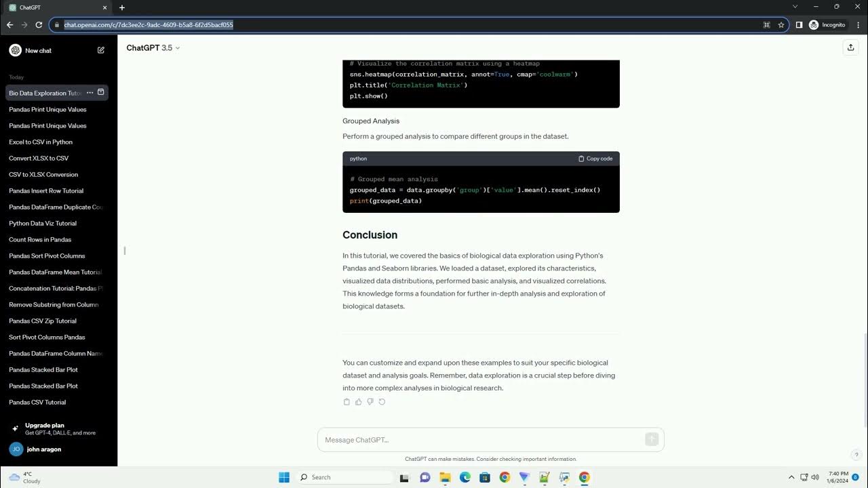Open Pandas DataFrame Duplicate chat
The image size is (868, 488).
[57, 207]
